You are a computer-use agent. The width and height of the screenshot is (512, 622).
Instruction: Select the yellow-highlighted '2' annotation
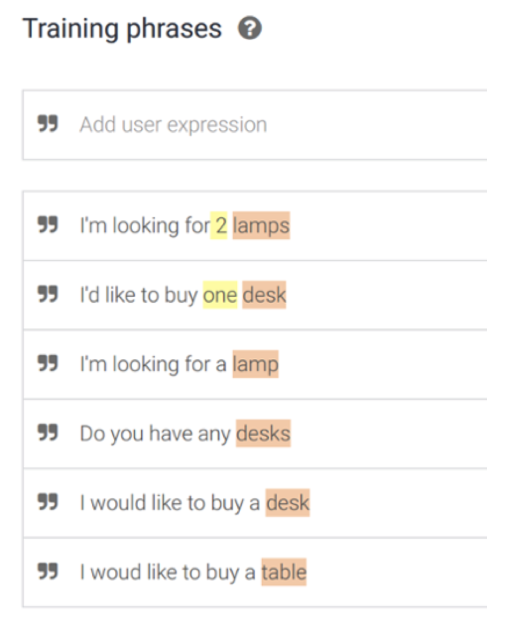[219, 225]
